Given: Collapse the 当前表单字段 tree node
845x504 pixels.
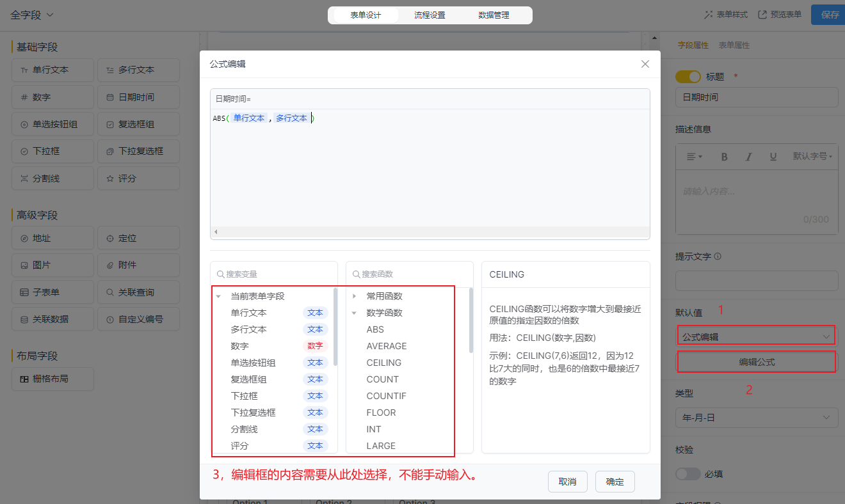Looking at the screenshot, I should [x=218, y=296].
